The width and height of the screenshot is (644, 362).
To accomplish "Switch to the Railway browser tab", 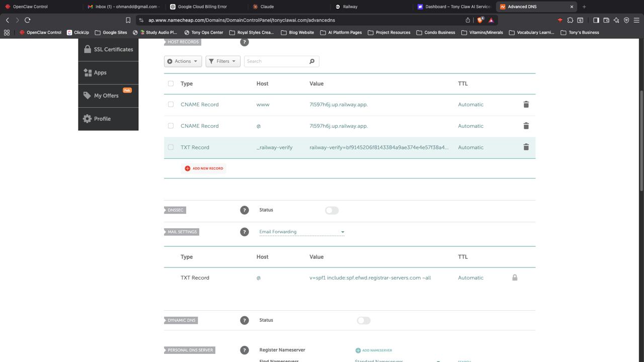I will point(350,7).
